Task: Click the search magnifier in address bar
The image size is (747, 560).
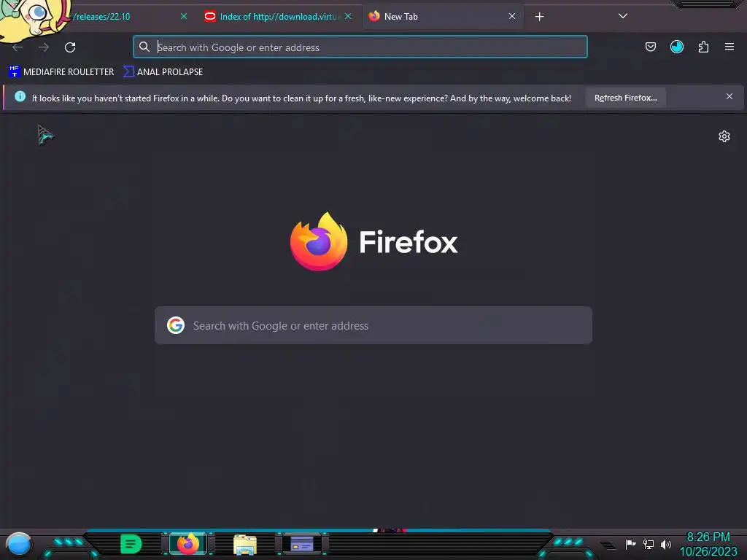Action: pos(144,47)
